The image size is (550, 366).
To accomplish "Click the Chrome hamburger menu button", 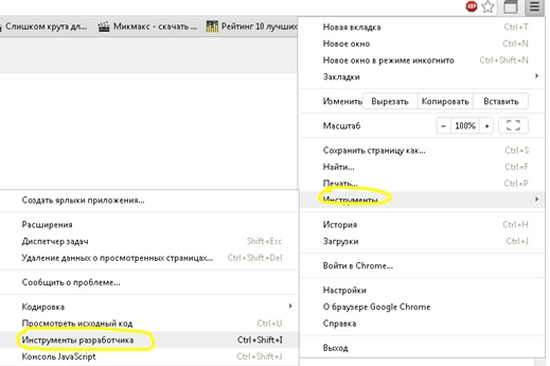I will [534, 7].
